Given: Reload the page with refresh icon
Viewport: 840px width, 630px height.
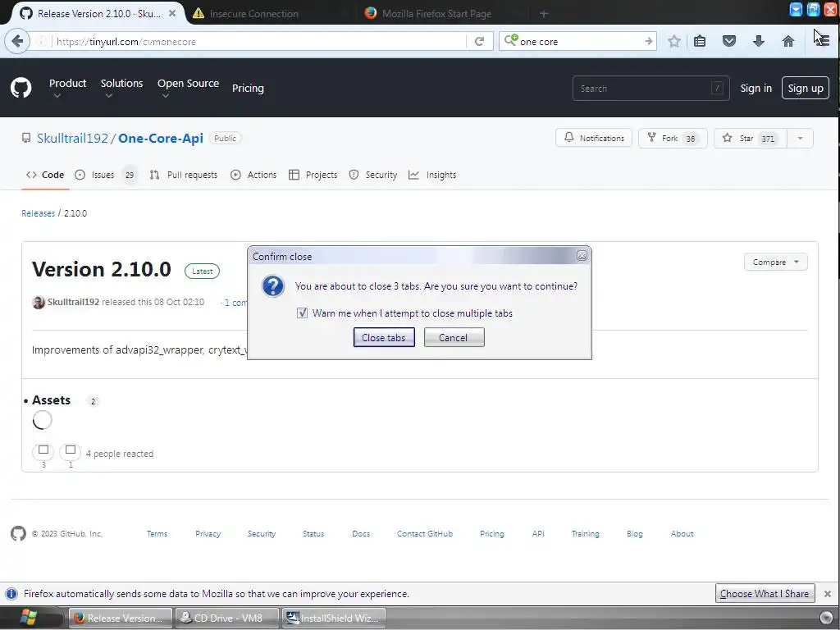Looking at the screenshot, I should (479, 41).
